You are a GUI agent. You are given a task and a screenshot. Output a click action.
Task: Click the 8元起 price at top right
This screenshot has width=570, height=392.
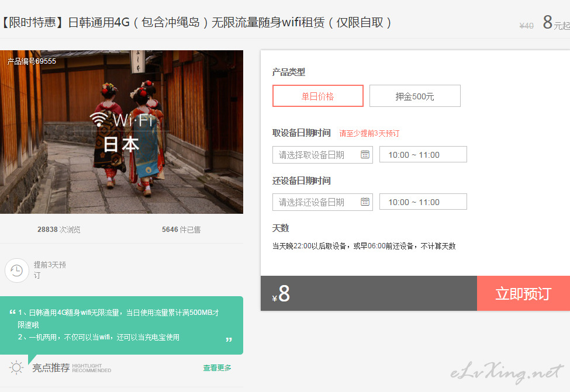pos(556,23)
